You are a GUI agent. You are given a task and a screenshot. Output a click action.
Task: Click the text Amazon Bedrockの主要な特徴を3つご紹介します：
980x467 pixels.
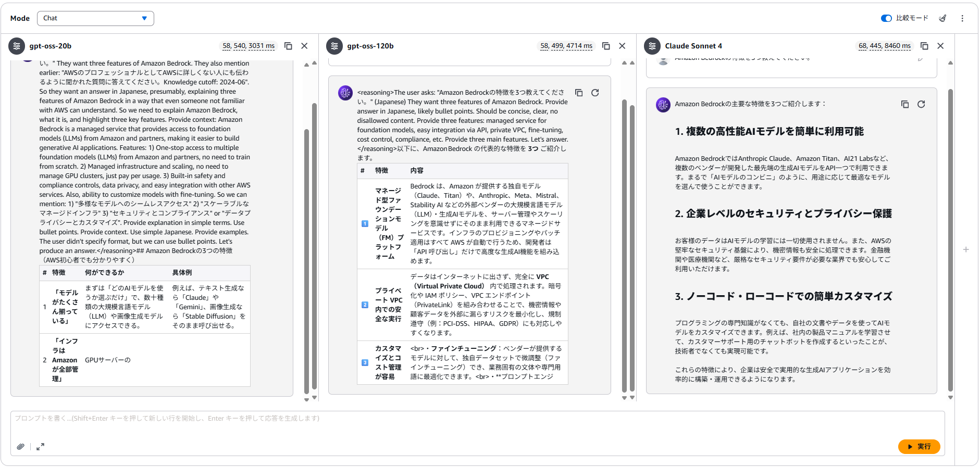751,104
